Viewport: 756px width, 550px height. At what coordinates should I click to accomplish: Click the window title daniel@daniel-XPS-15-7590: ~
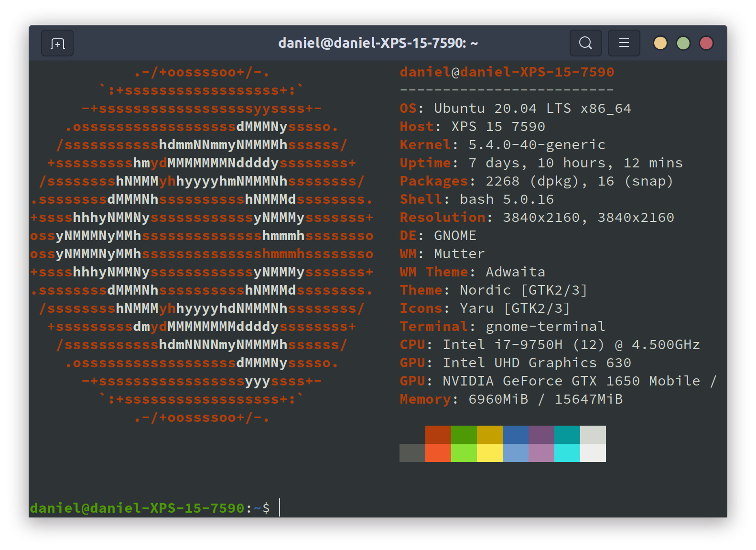(378, 43)
